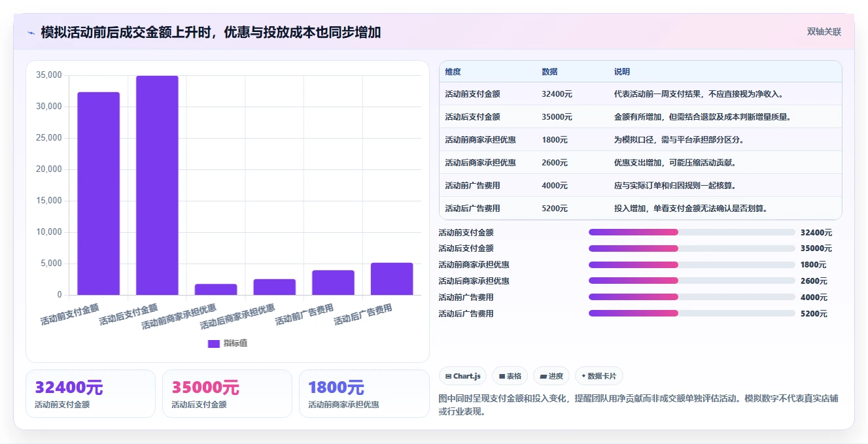Viewport: 868px width, 444px height.
Task: Click y-axis label 20,000
Action: pyautogui.click(x=49, y=169)
